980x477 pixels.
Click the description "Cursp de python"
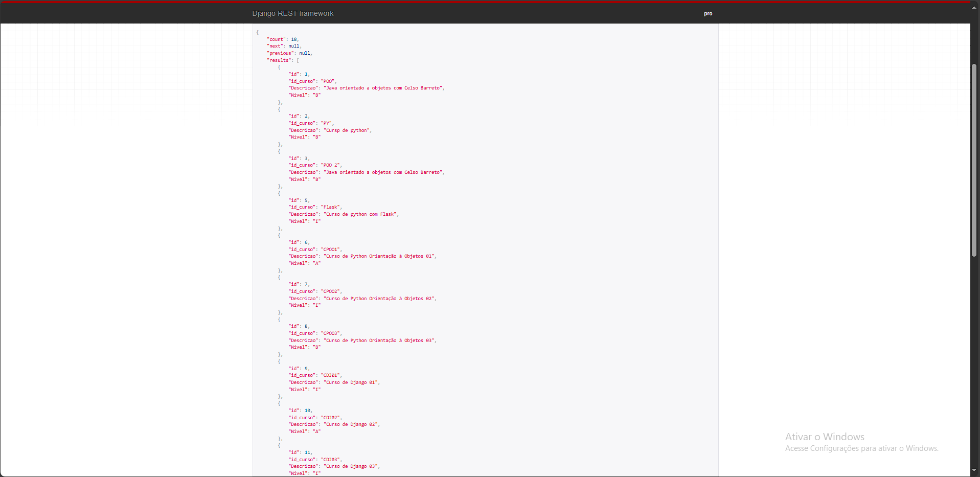click(x=347, y=130)
